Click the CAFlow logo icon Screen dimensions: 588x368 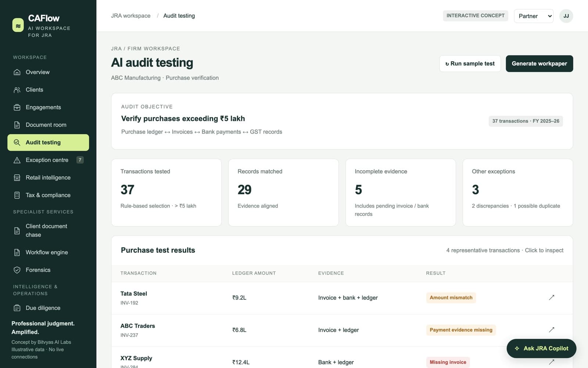tap(18, 25)
